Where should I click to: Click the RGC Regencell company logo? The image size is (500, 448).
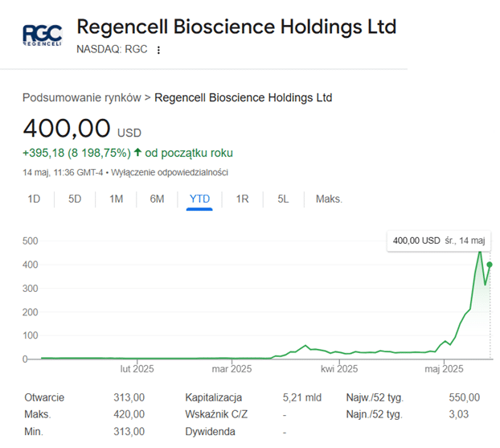click(43, 35)
